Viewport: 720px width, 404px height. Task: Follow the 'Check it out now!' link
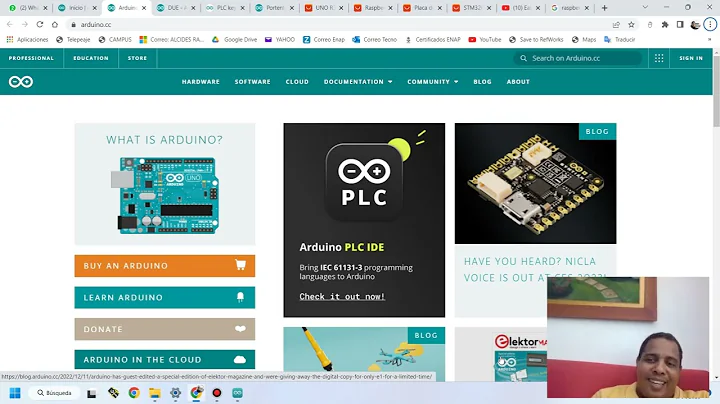[342, 297]
